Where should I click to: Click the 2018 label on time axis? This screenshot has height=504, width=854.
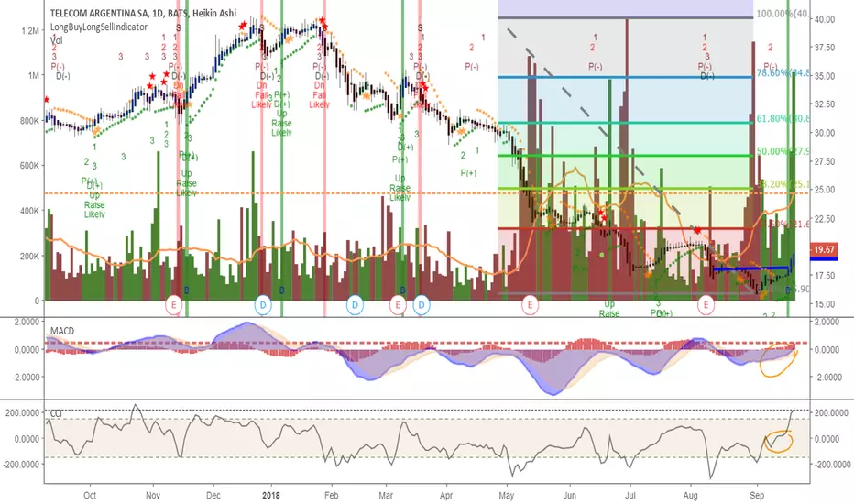(x=270, y=495)
